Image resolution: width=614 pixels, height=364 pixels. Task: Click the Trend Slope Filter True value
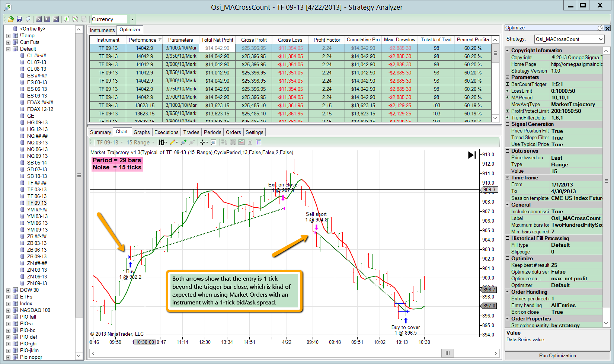(576, 138)
